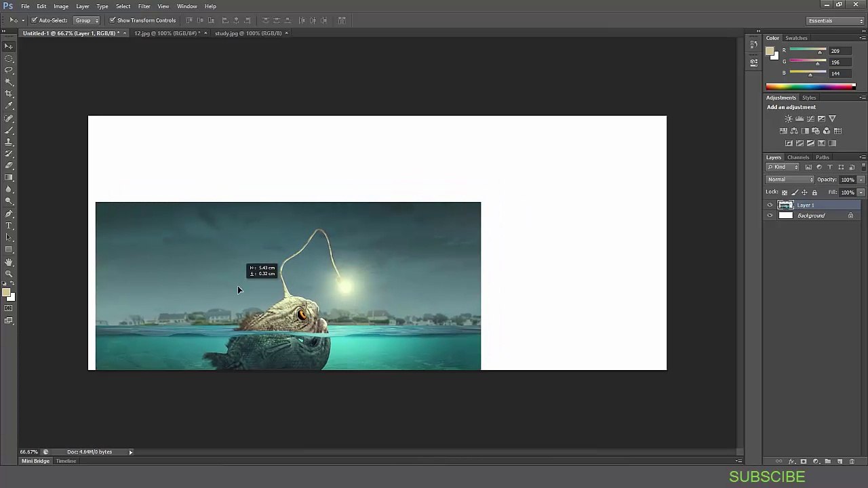This screenshot has height=488, width=868.
Task: Click the color spectrum ramp bar
Action: (x=810, y=87)
